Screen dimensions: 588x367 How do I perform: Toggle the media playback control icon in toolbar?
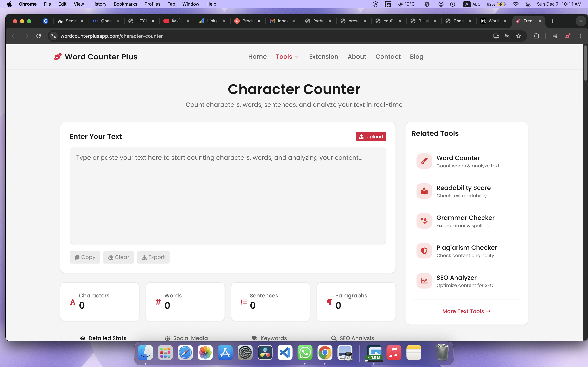point(555,36)
